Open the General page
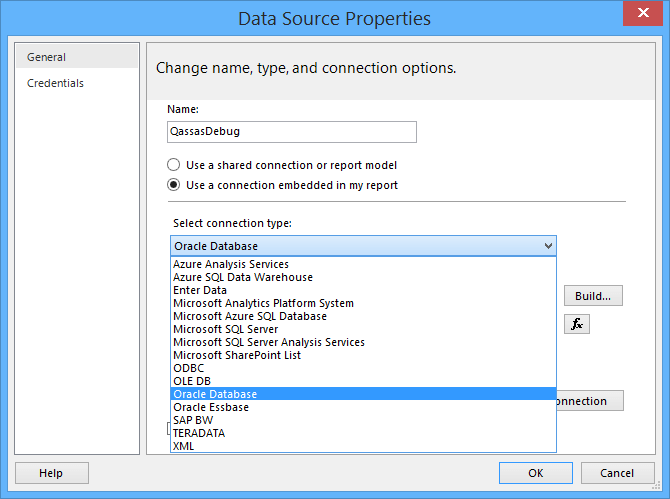 click(x=77, y=57)
